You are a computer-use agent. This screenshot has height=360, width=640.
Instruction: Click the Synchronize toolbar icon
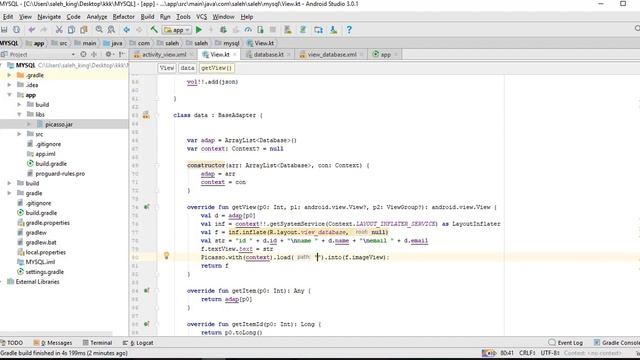(16, 30)
